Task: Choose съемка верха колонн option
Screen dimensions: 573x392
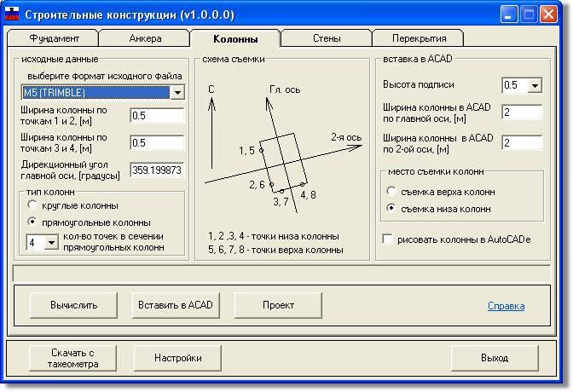Action: pyautogui.click(x=391, y=191)
